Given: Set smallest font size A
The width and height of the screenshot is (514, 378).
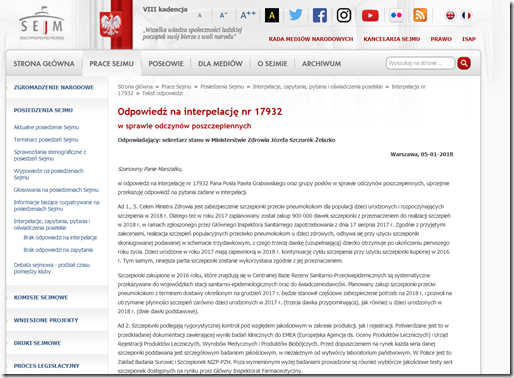Looking at the screenshot, I should coord(200,16).
